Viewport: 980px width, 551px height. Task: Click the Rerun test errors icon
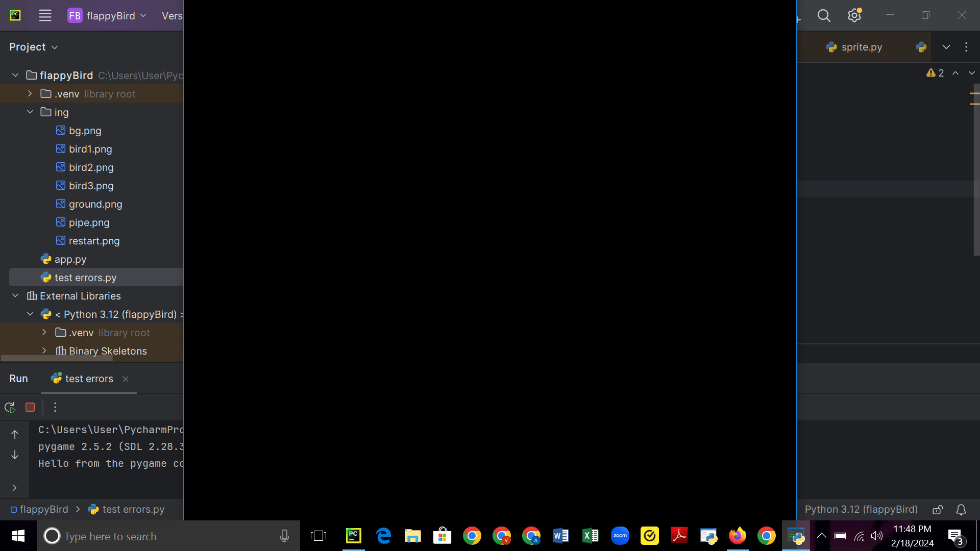click(10, 407)
